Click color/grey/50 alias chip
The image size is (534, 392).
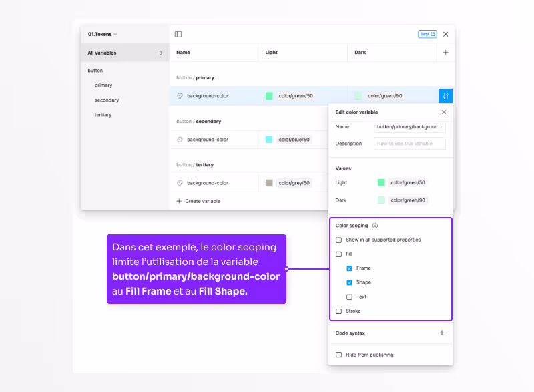pyautogui.click(x=294, y=183)
